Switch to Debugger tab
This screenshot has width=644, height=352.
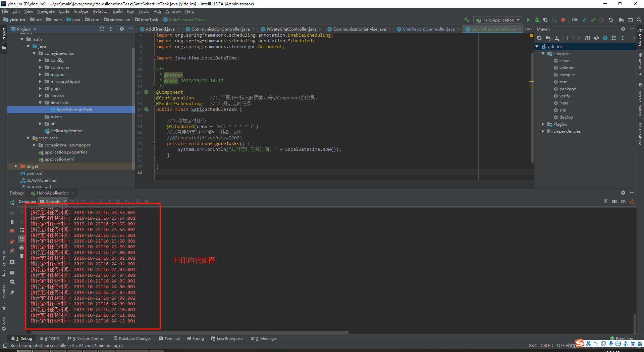point(28,202)
